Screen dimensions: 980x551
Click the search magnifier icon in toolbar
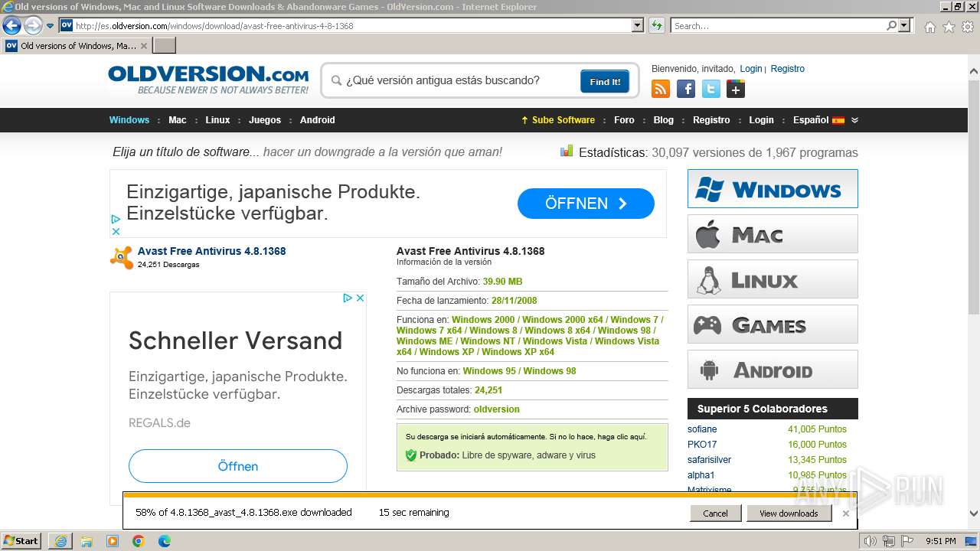click(891, 25)
